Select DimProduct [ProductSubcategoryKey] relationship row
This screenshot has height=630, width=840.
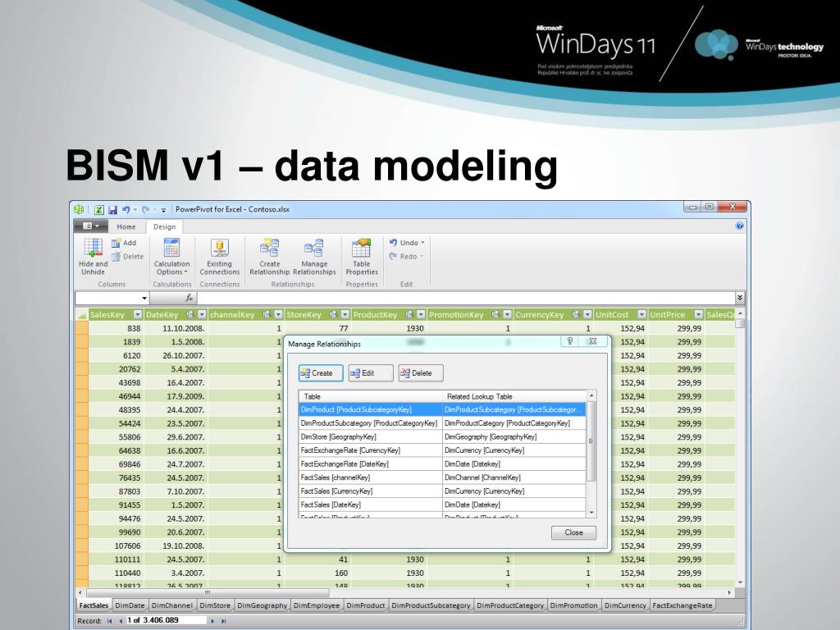[x=442, y=410]
